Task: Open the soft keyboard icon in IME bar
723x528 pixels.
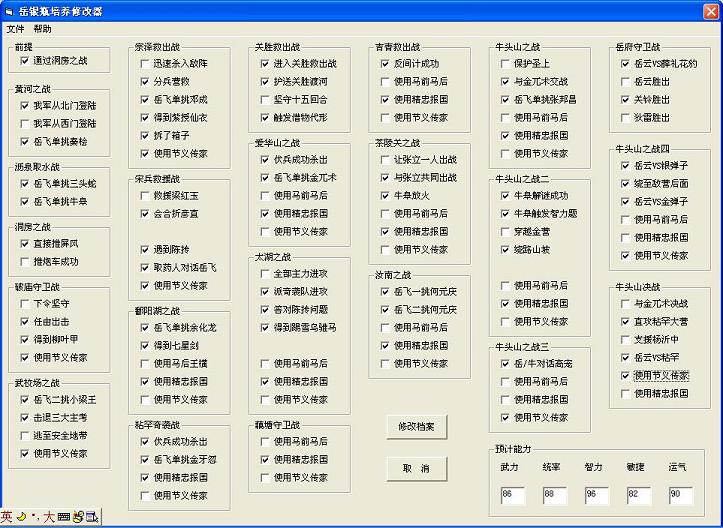Action: pos(64,516)
